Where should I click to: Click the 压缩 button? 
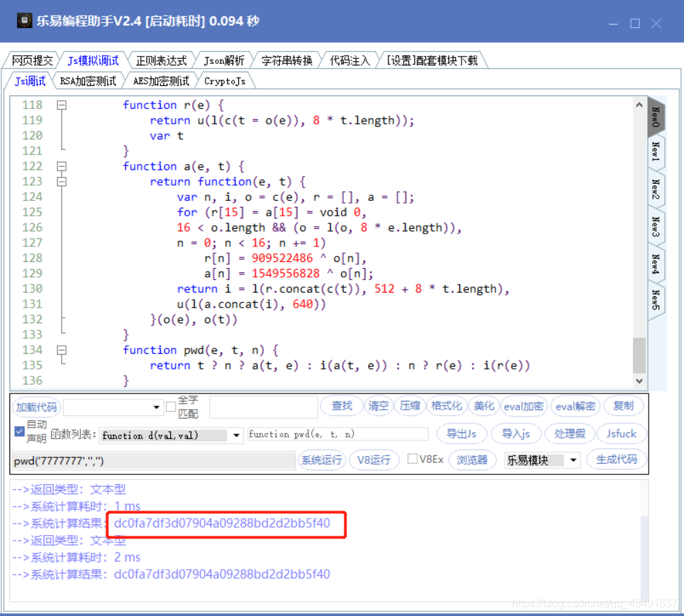click(410, 406)
